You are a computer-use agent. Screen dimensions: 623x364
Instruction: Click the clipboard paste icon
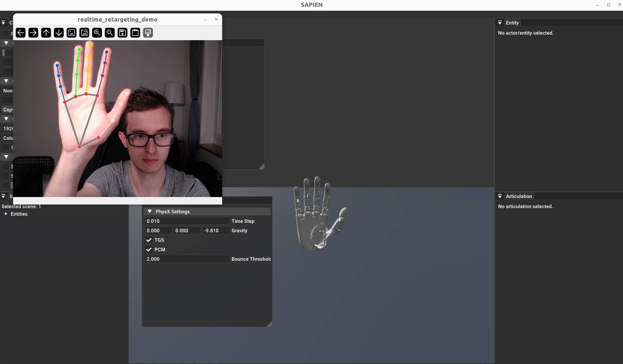(x=135, y=33)
